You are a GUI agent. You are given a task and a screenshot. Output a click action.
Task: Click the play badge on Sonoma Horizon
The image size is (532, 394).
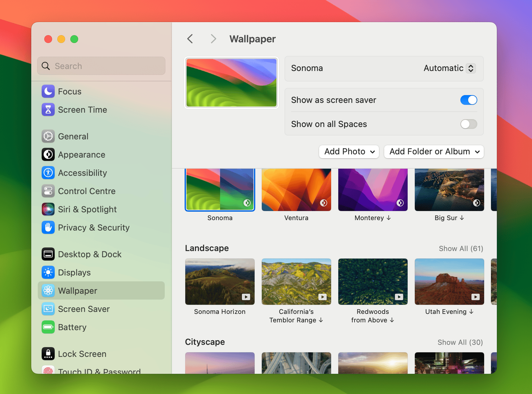pos(246,297)
